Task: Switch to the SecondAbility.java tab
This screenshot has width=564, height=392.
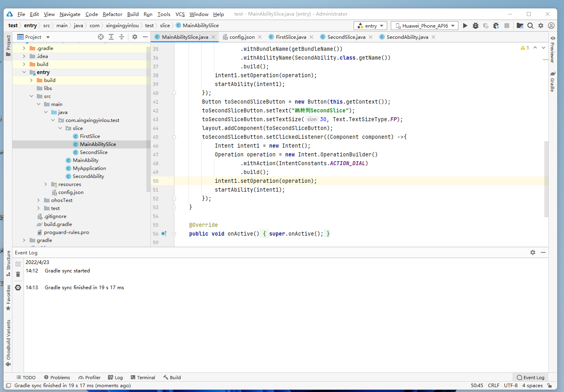Action: point(407,37)
